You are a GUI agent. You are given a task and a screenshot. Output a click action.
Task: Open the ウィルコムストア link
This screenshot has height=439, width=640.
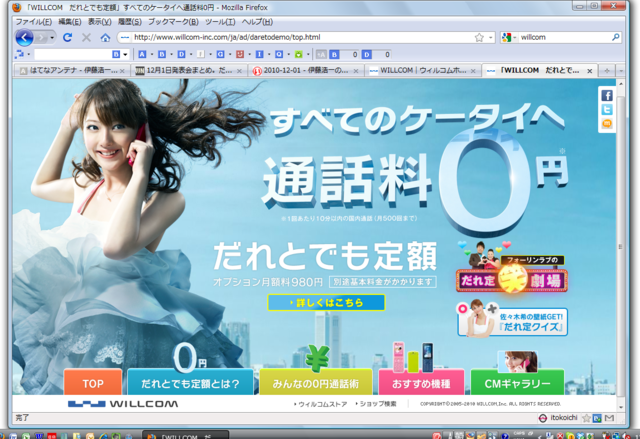click(x=320, y=404)
